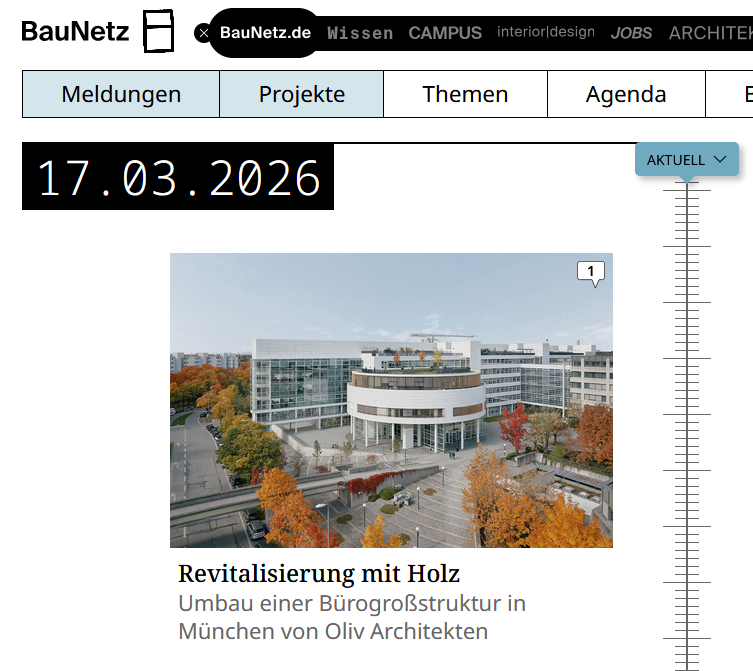Expand the AKTUELL dropdown
The width and height of the screenshot is (753, 671).
click(687, 160)
